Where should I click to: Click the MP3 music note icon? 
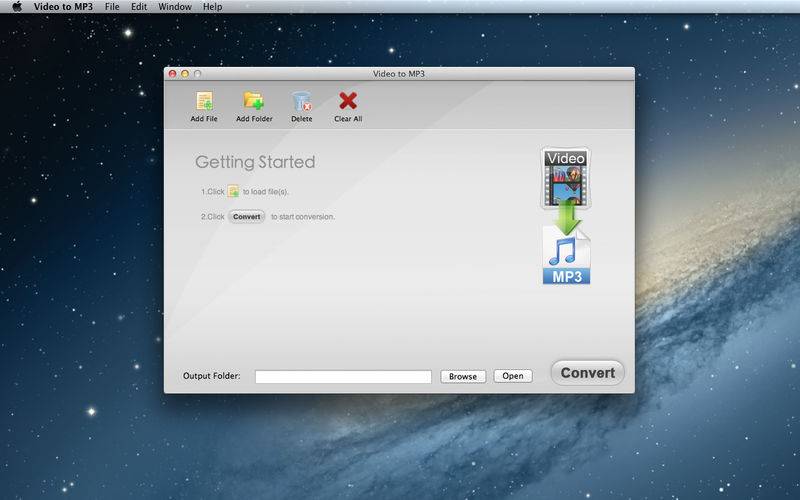[x=566, y=255]
